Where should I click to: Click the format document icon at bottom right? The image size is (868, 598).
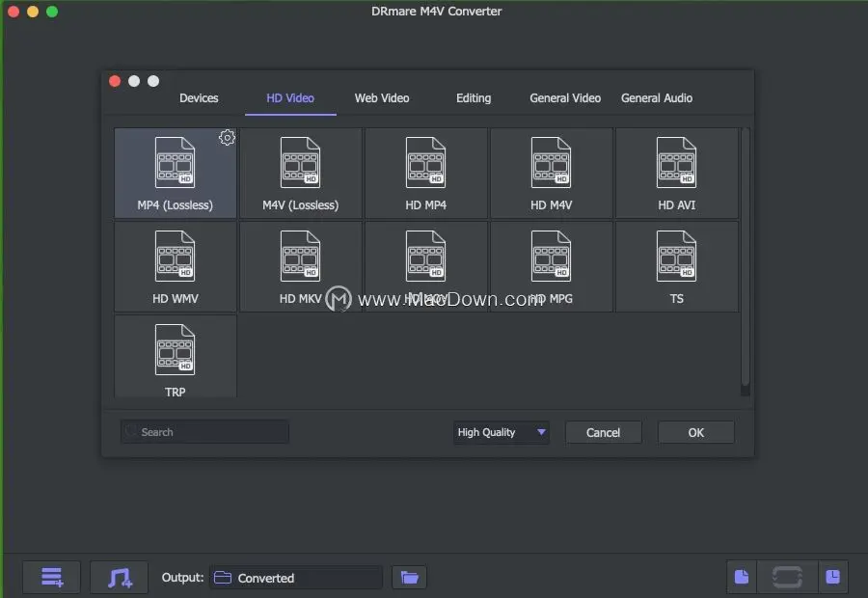[x=742, y=577]
